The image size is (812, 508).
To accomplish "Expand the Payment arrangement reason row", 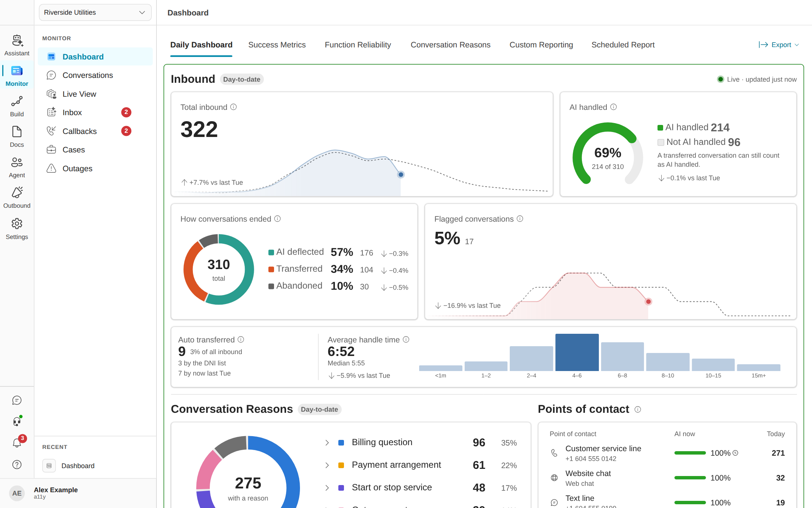I will 327,465.
